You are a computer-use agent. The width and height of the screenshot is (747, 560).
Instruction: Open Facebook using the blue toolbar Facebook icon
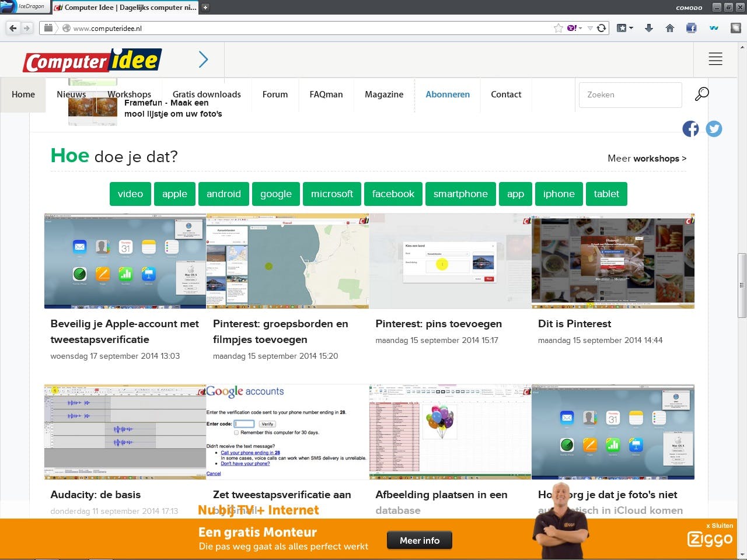coord(691,27)
